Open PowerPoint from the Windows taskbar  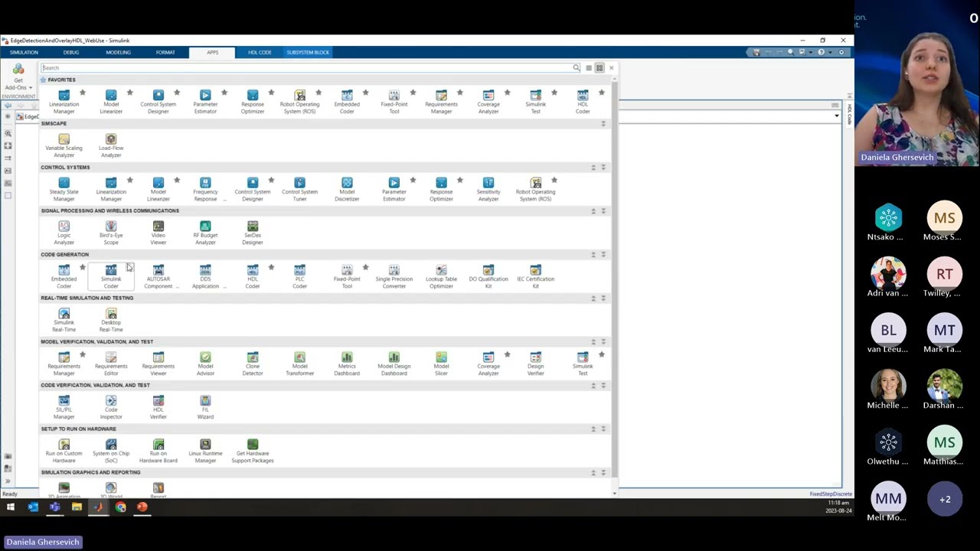[142, 507]
